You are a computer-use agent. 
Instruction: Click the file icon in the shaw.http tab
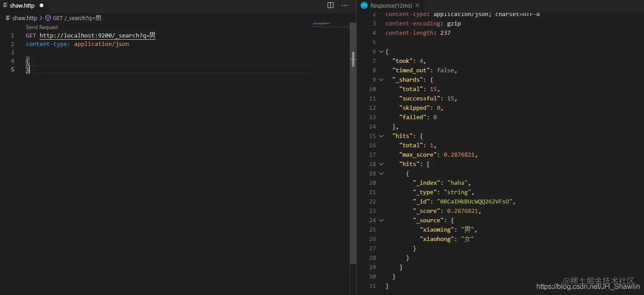point(6,6)
